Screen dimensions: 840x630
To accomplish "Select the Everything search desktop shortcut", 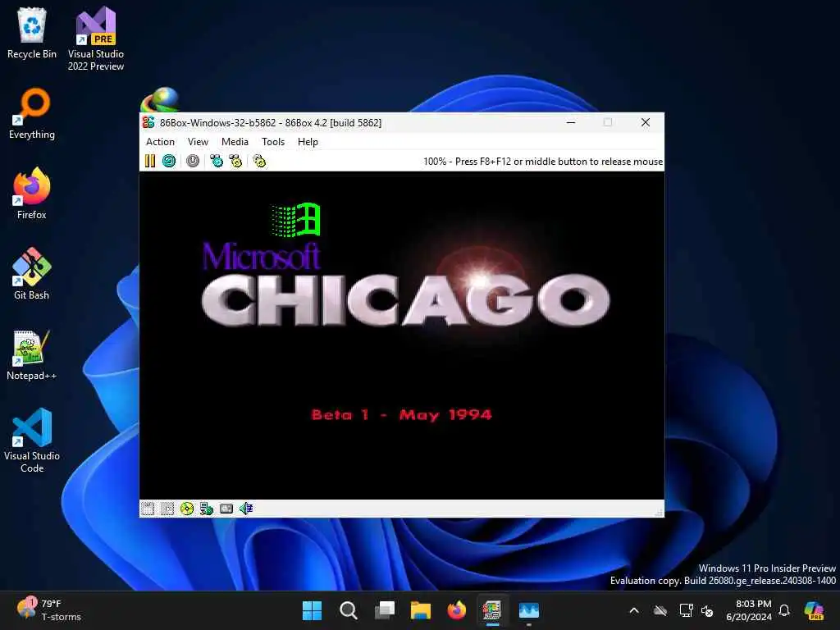I will (x=32, y=113).
